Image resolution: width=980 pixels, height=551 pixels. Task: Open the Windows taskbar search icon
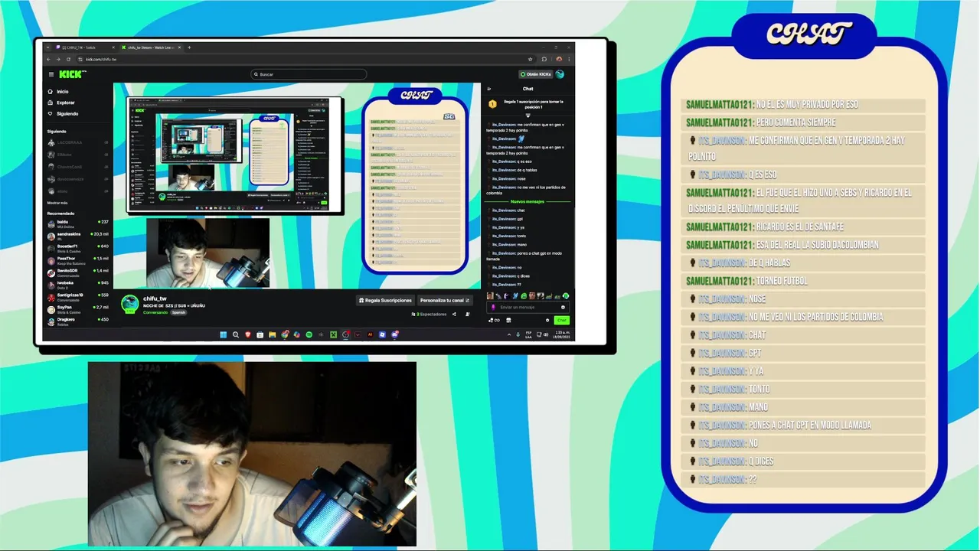236,334
